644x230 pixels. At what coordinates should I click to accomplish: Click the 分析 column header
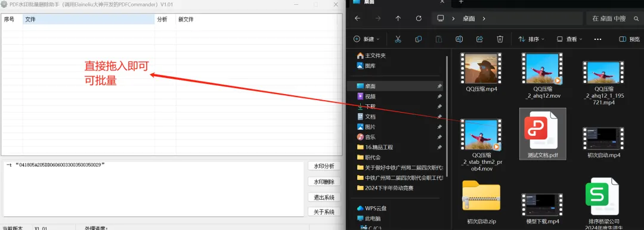pyautogui.click(x=165, y=19)
